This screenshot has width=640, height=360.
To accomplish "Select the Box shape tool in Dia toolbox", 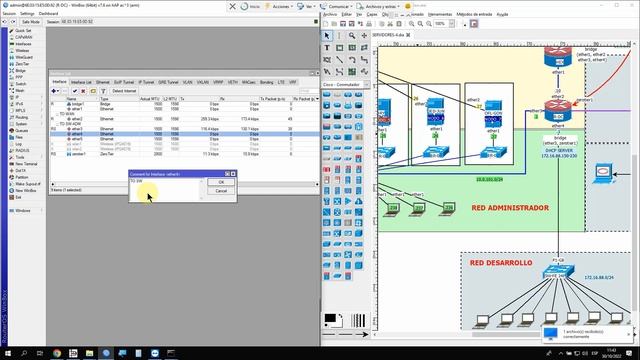I will click(x=339, y=48).
